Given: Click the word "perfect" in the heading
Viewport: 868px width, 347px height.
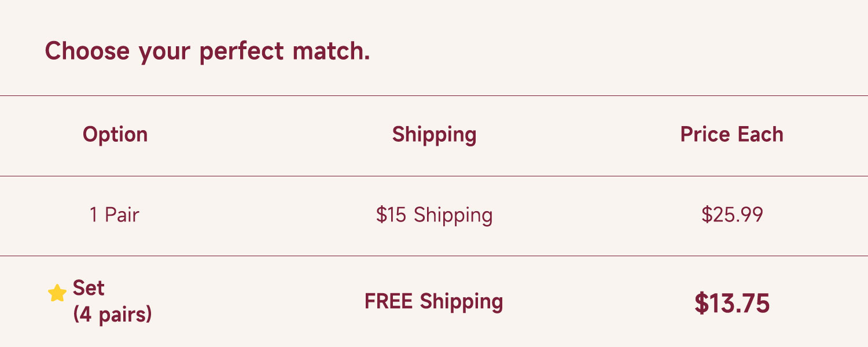Looking at the screenshot, I should [x=241, y=52].
